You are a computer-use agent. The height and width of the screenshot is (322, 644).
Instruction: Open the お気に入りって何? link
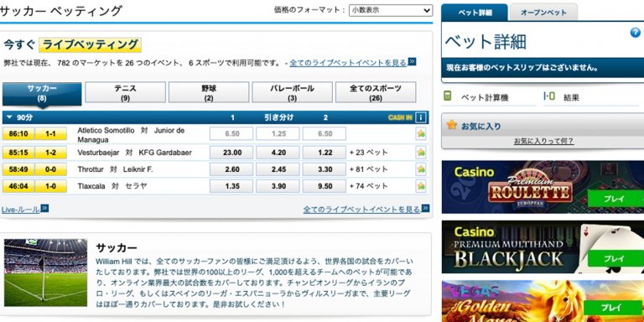[543, 141]
